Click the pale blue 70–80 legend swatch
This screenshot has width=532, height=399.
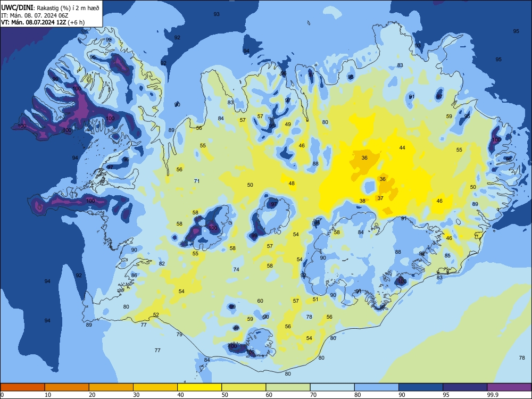click(x=332, y=387)
